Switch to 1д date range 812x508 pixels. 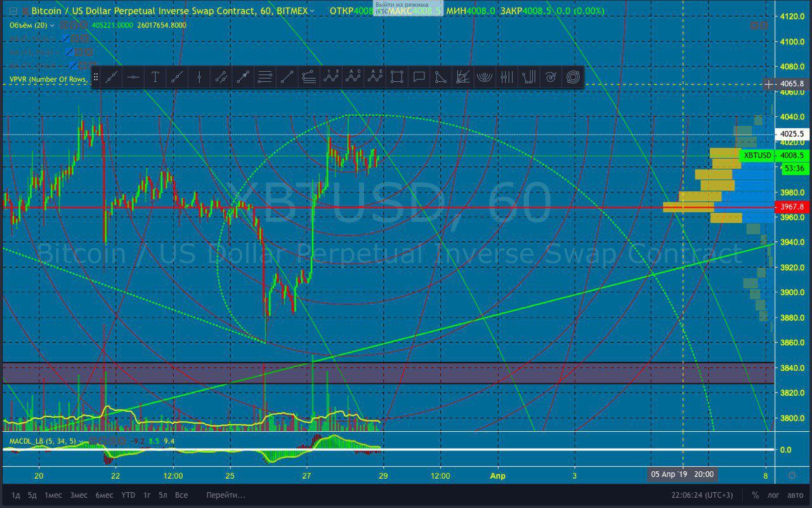click(15, 495)
